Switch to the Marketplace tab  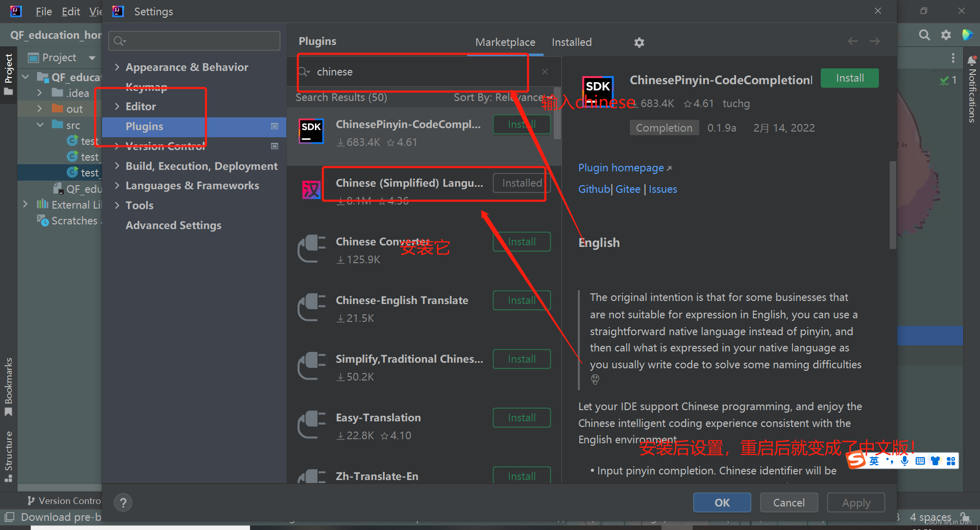click(x=505, y=42)
